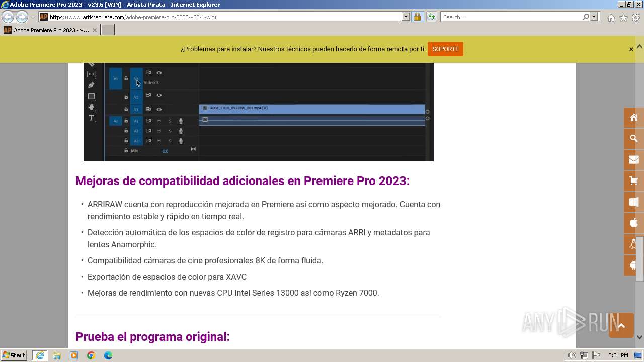Focus the browser Search box
This screenshot has width=644, height=362.
pyautogui.click(x=511, y=17)
